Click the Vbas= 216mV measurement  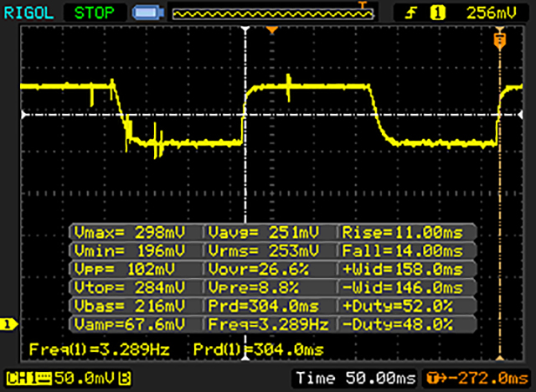pos(130,306)
